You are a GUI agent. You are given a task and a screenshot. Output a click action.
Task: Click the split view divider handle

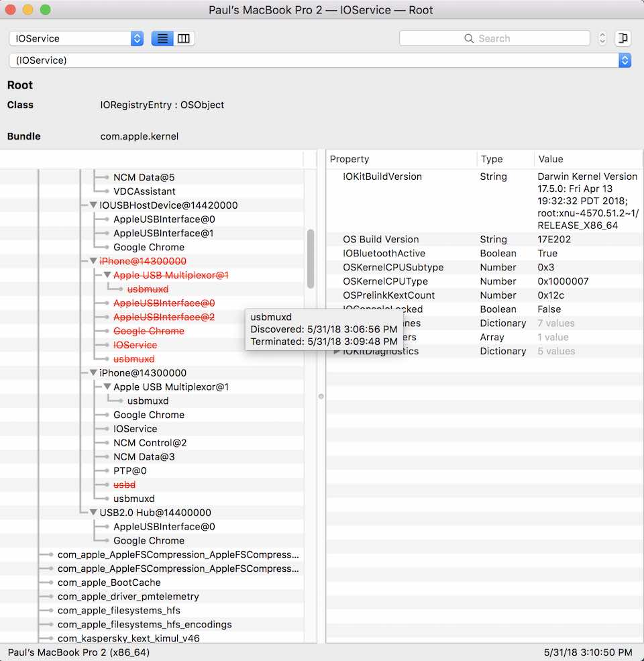[321, 396]
